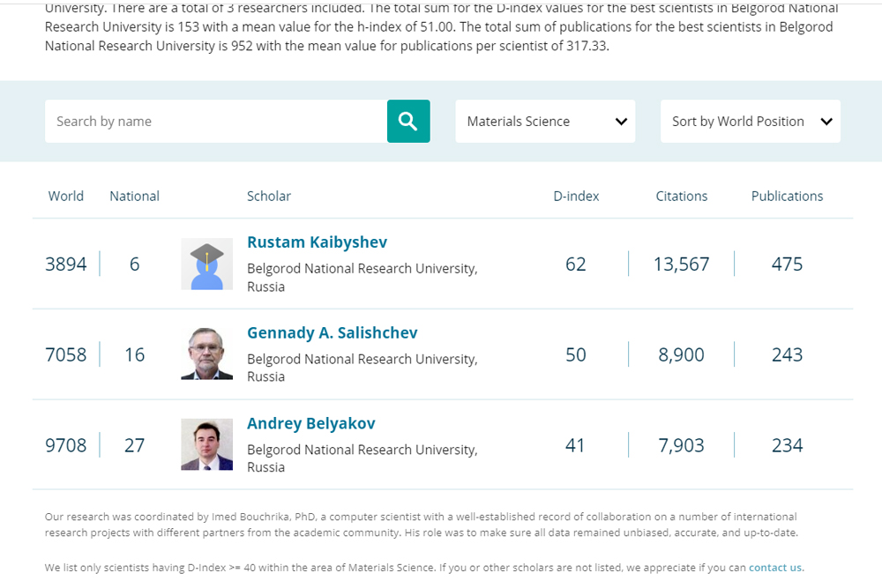
Task: Click Gennady A. Salishchev's profile photo
Action: (x=206, y=354)
